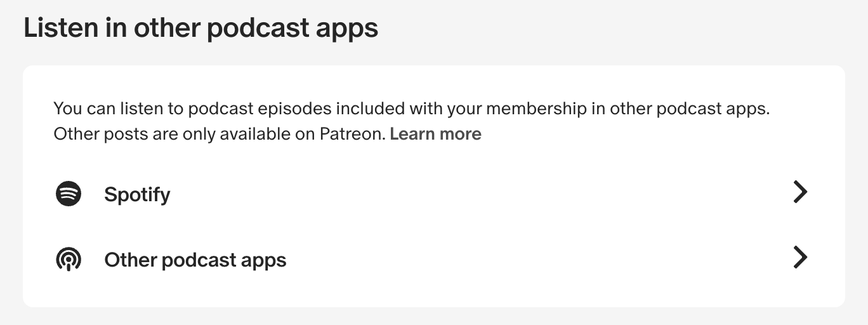Click the podcast broadcast icon
The width and height of the screenshot is (868, 325).
click(x=69, y=260)
